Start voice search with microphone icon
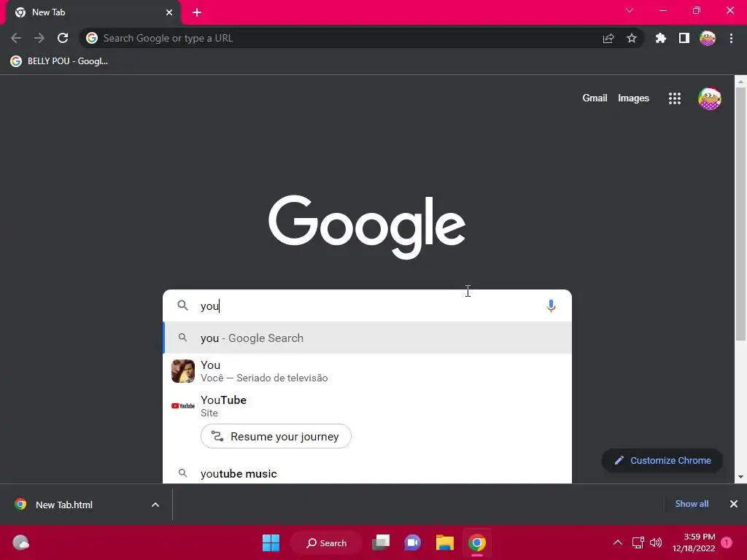This screenshot has height=560, width=747. click(551, 306)
